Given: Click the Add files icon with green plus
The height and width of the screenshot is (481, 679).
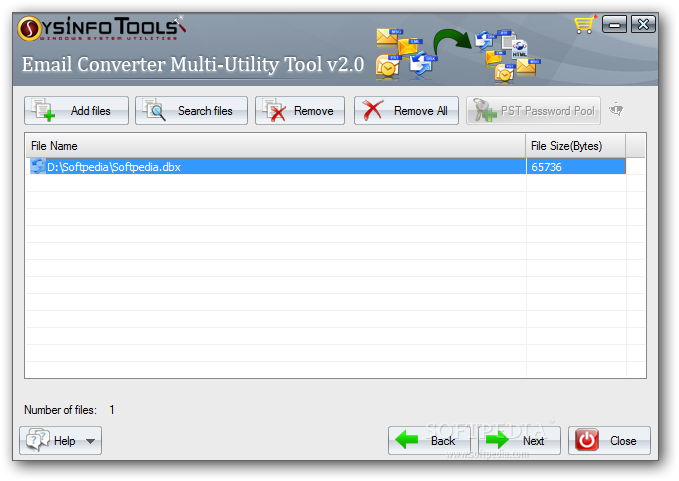Looking at the screenshot, I should [43, 110].
